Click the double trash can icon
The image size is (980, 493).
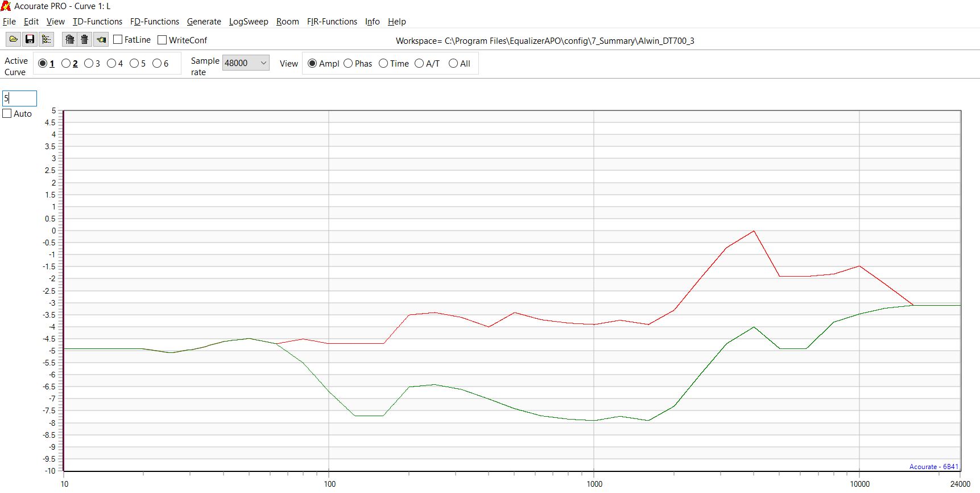(x=69, y=39)
